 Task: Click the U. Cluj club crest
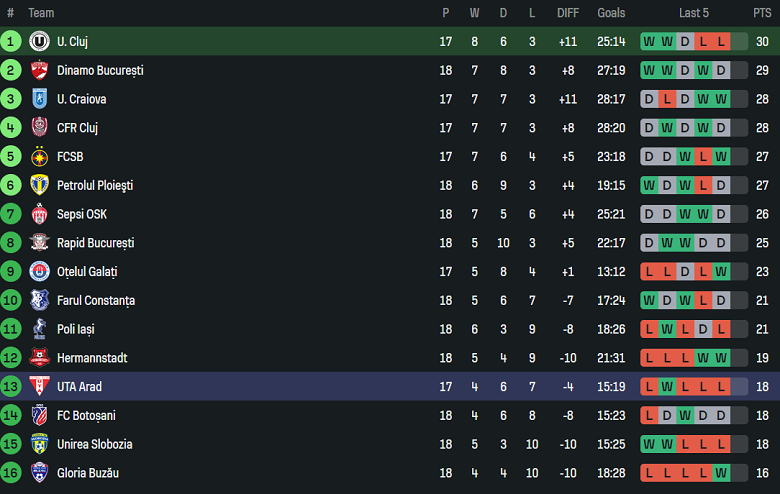(x=40, y=41)
